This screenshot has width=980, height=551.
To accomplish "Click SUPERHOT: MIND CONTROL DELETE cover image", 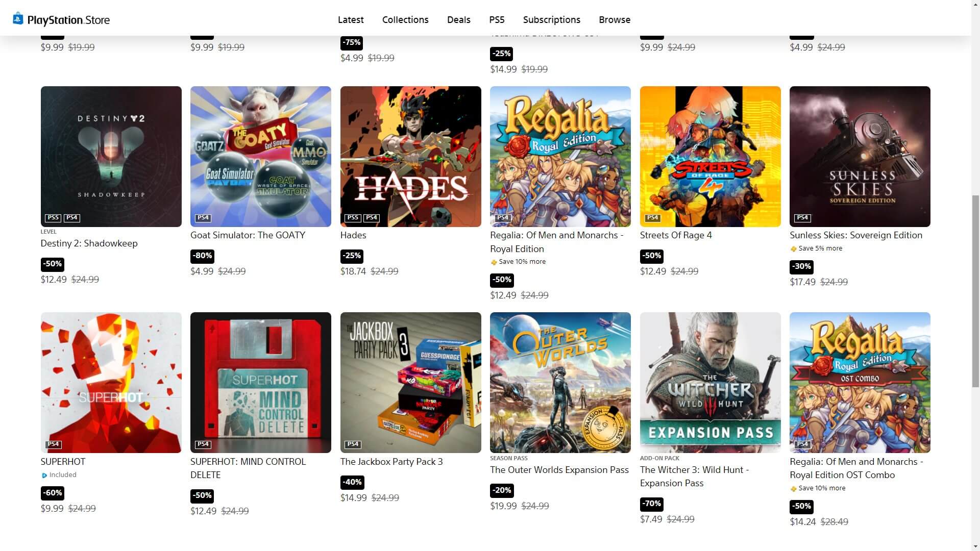I will click(261, 383).
